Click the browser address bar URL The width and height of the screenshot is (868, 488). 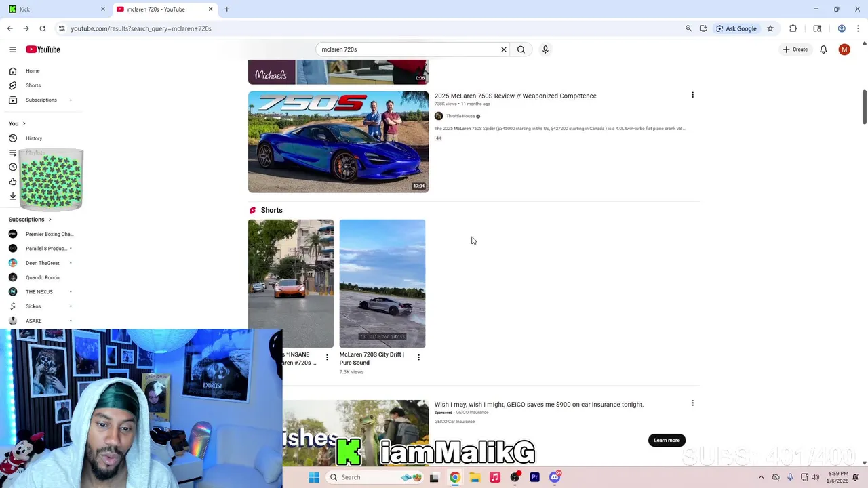[x=141, y=28]
